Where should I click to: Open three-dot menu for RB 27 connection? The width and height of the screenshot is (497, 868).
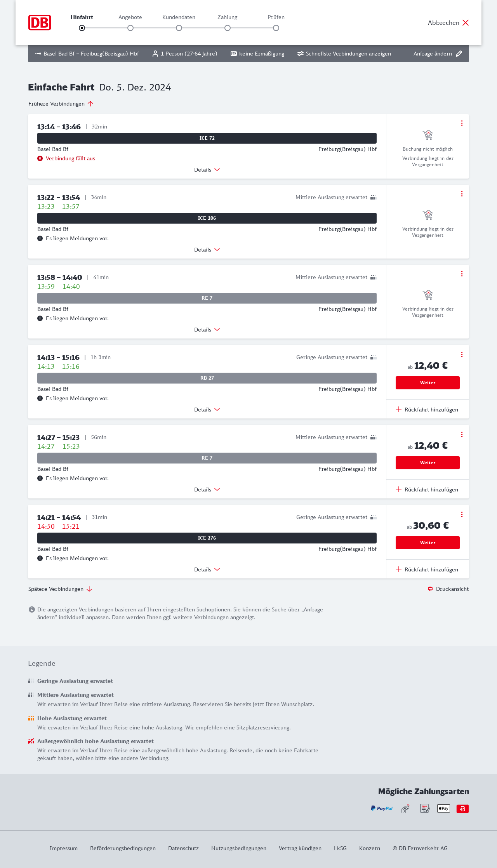pyautogui.click(x=462, y=354)
